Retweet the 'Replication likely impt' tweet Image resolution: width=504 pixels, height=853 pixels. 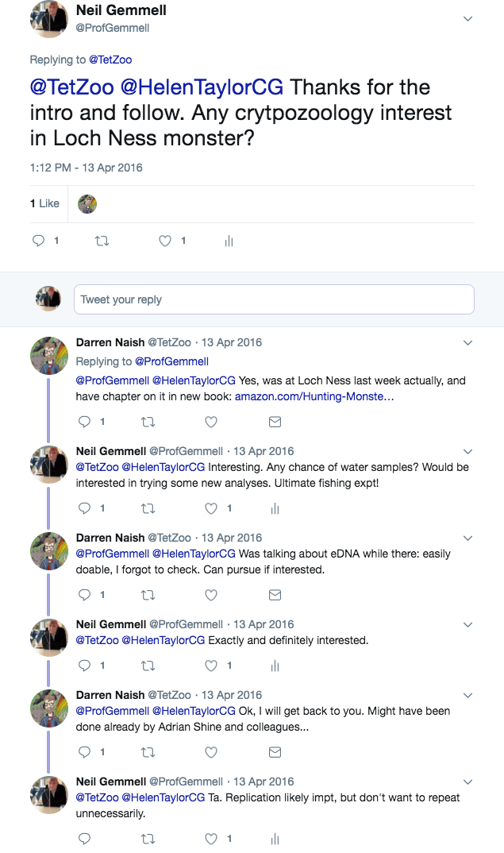pyautogui.click(x=148, y=838)
